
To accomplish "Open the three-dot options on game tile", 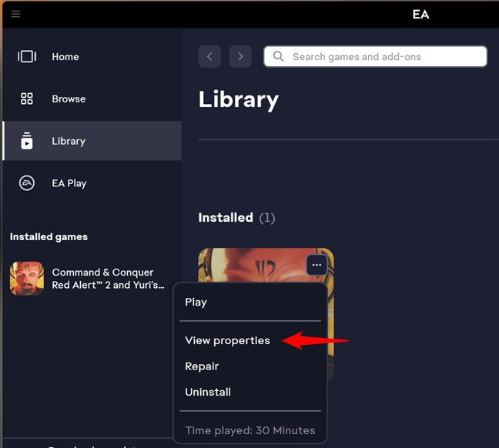I will tap(316, 265).
